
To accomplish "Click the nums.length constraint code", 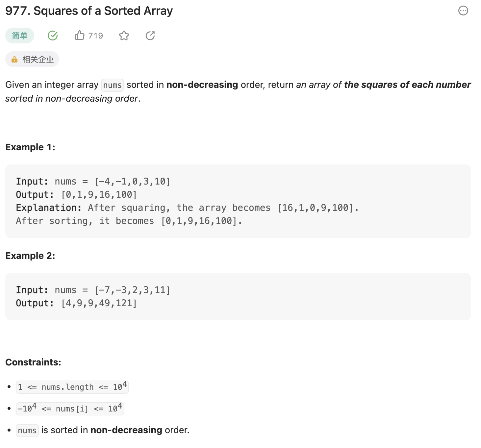I will [x=72, y=387].
